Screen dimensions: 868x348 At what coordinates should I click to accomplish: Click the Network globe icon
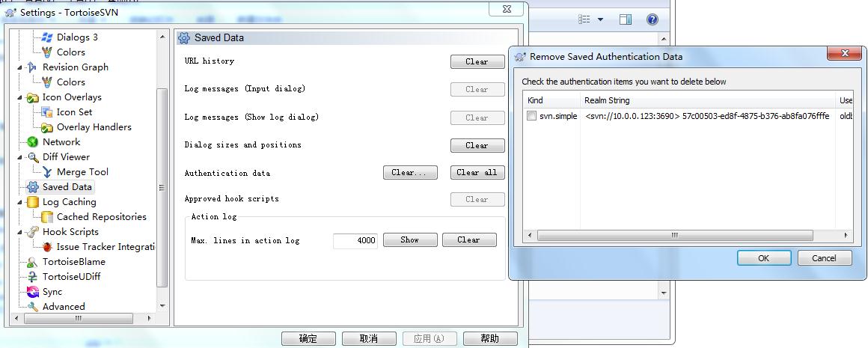(x=33, y=142)
